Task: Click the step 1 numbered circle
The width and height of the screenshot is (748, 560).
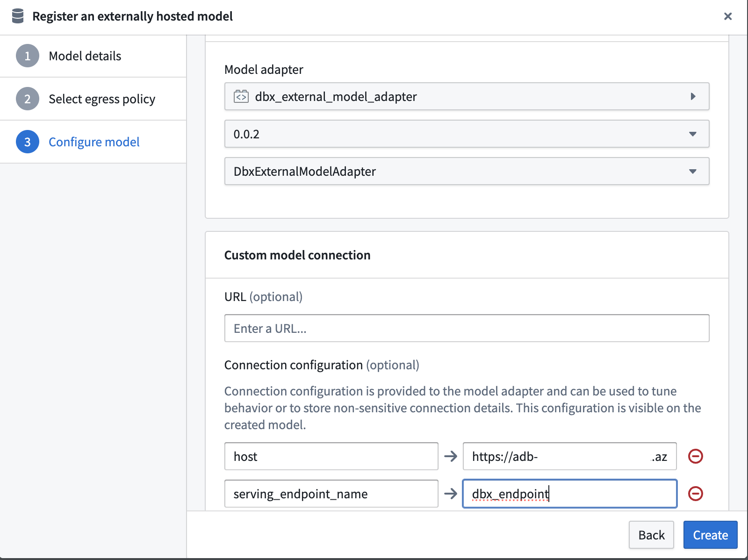Action: [x=27, y=56]
